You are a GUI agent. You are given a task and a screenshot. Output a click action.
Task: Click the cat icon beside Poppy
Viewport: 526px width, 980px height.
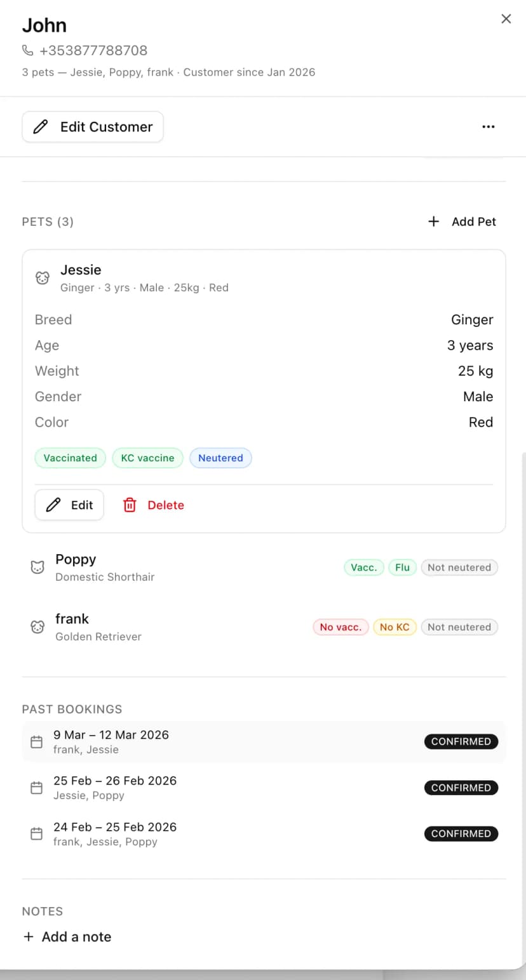pyautogui.click(x=37, y=566)
